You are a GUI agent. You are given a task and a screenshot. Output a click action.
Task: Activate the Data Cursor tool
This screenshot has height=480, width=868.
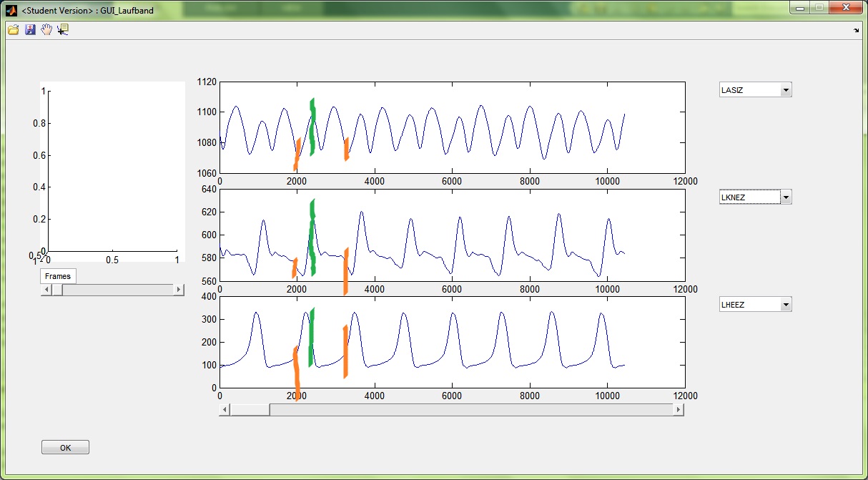[x=63, y=29]
